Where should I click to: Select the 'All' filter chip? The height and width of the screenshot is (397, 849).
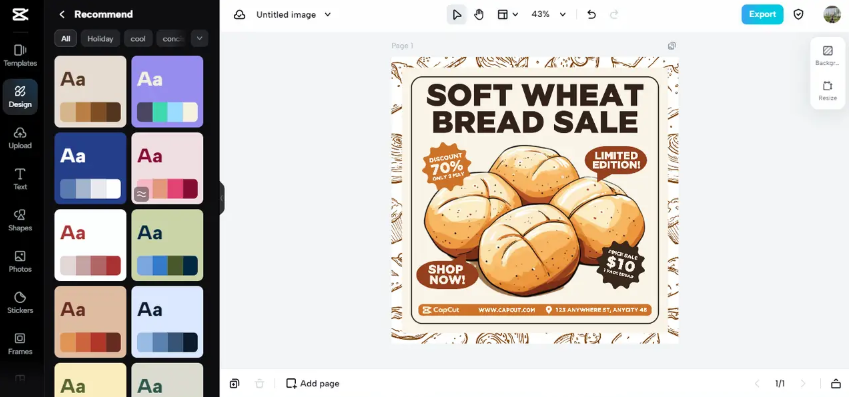coord(66,38)
